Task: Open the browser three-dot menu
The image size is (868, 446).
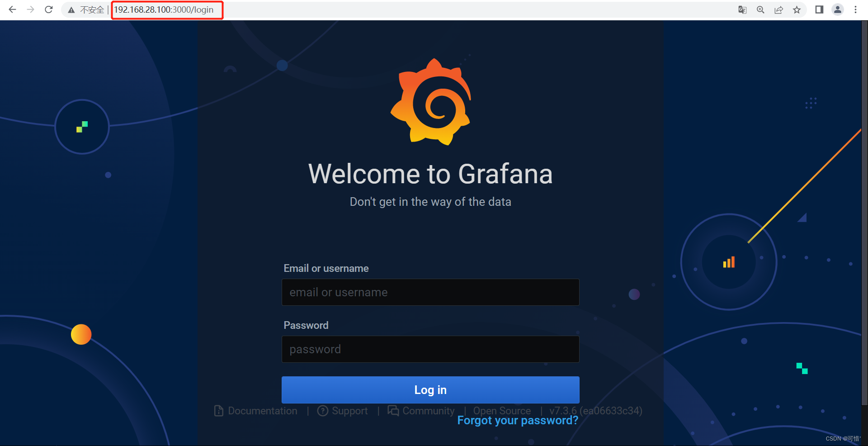Action: tap(855, 9)
